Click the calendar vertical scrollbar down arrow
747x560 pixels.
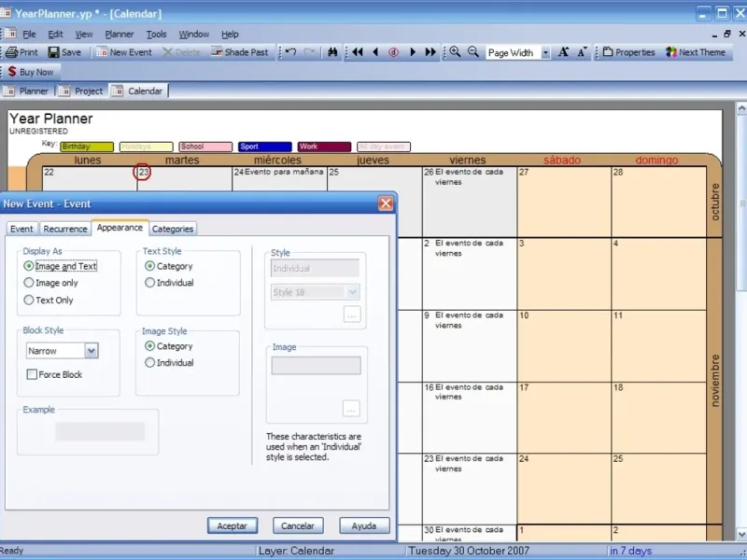[741, 535]
